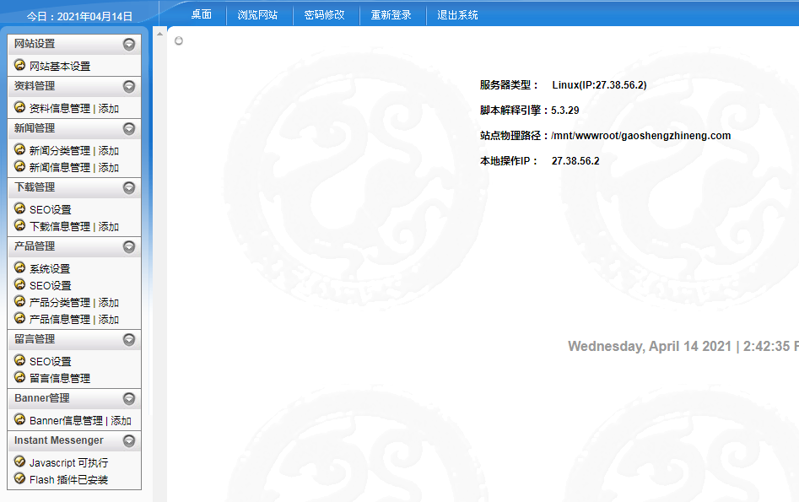
Task: Select the icon beside 网站基本设置
Action: tap(20, 65)
